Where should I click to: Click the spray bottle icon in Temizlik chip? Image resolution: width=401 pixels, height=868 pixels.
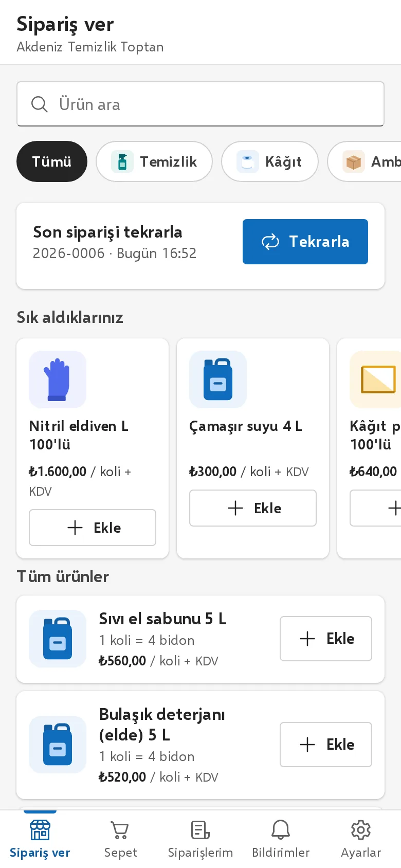pyautogui.click(x=122, y=161)
